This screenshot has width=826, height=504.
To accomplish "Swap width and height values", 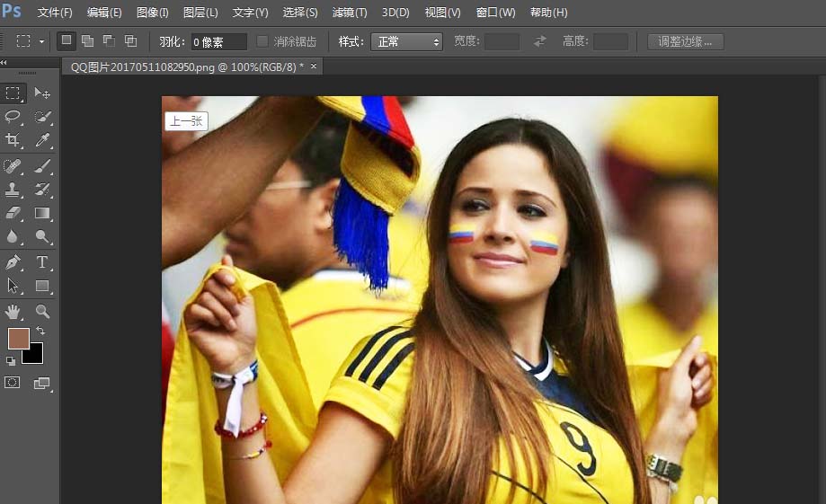I will pyautogui.click(x=540, y=41).
